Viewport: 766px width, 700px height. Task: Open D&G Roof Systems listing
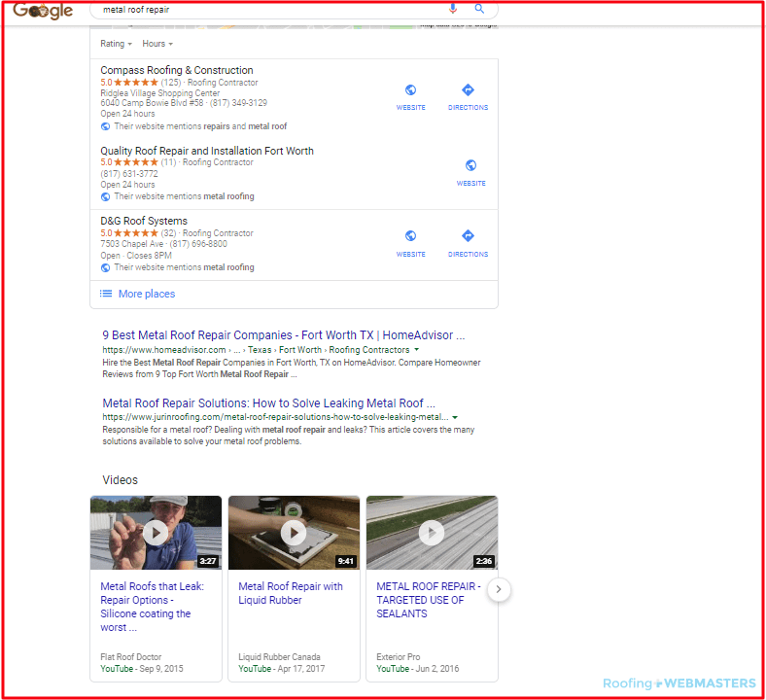[144, 221]
